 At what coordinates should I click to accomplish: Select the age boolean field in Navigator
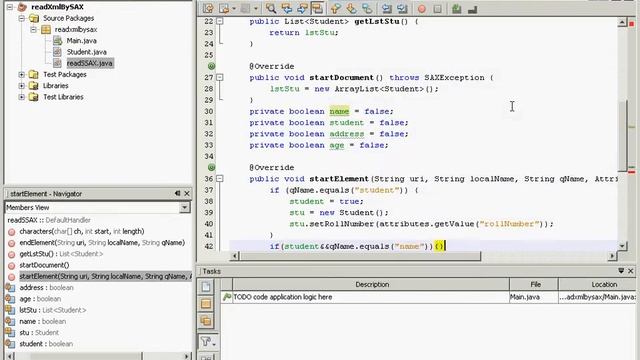pyautogui.click(x=40, y=299)
